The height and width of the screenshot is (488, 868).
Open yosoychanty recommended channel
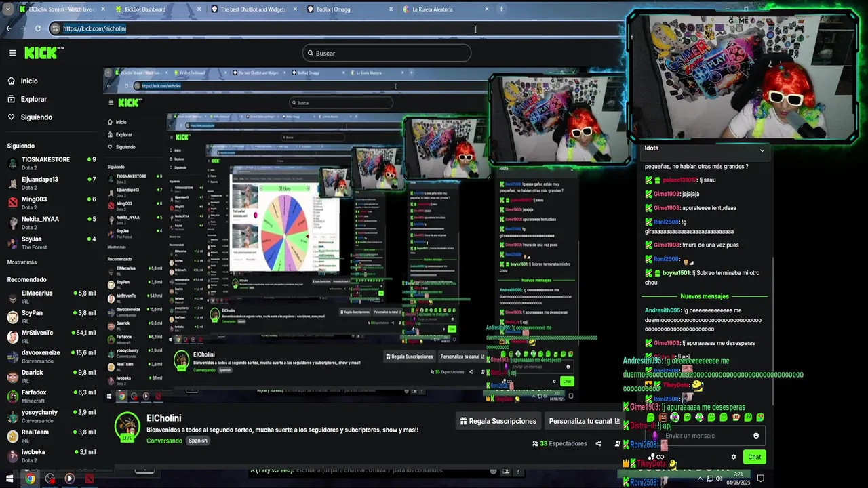pos(52,416)
